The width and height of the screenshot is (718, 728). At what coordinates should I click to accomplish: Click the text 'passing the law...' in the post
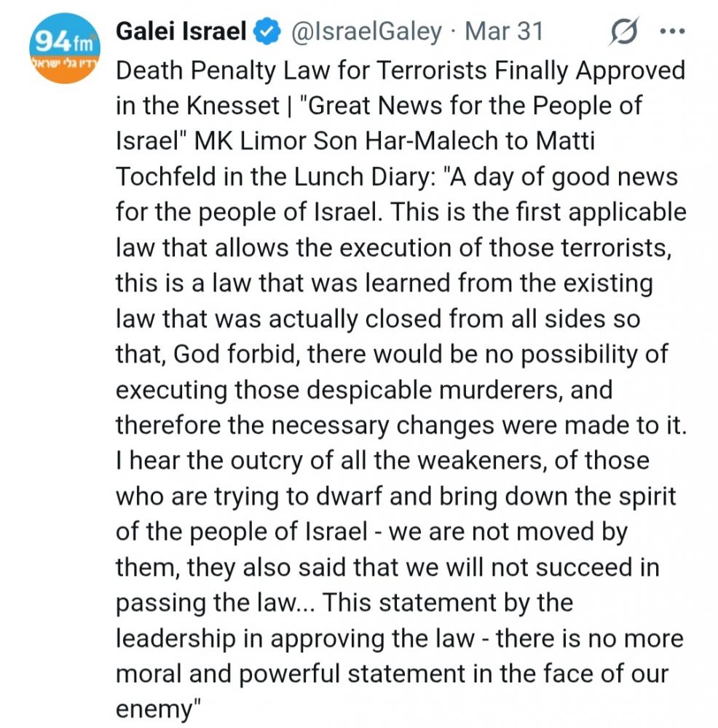tap(214, 604)
